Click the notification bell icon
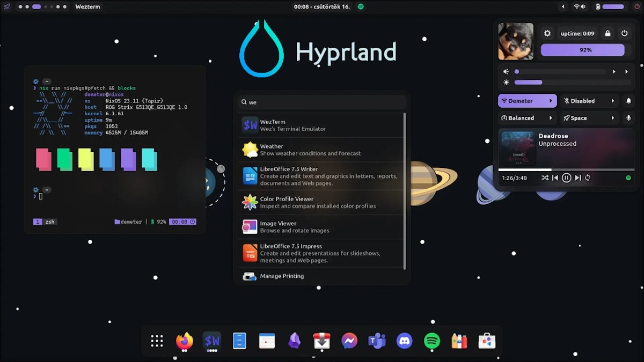644x362 pixels. (628, 101)
